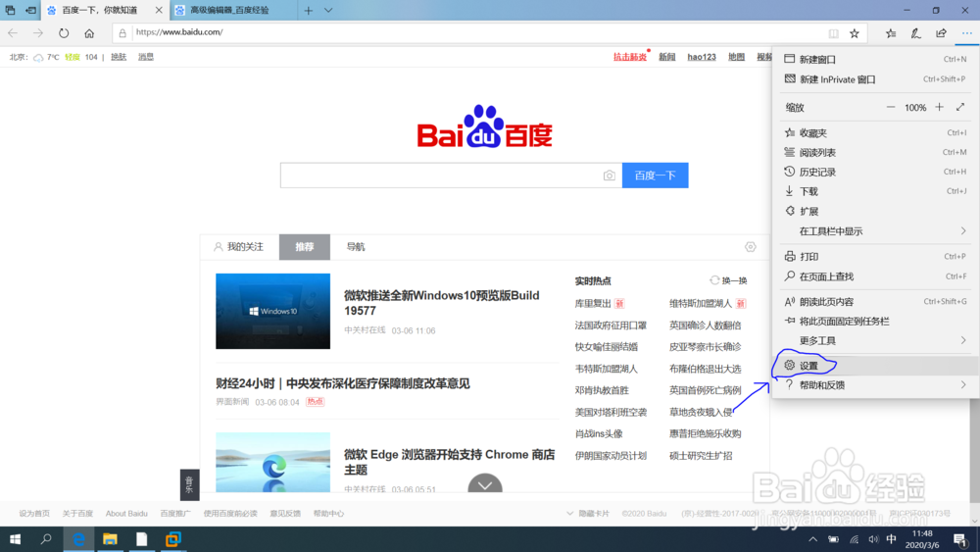The height and width of the screenshot is (552, 980).
Task: Click 设为首页 footer link
Action: coord(34,514)
